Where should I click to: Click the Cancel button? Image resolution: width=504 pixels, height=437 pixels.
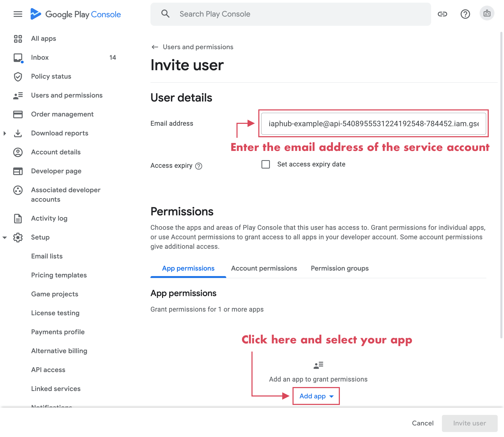(422, 423)
